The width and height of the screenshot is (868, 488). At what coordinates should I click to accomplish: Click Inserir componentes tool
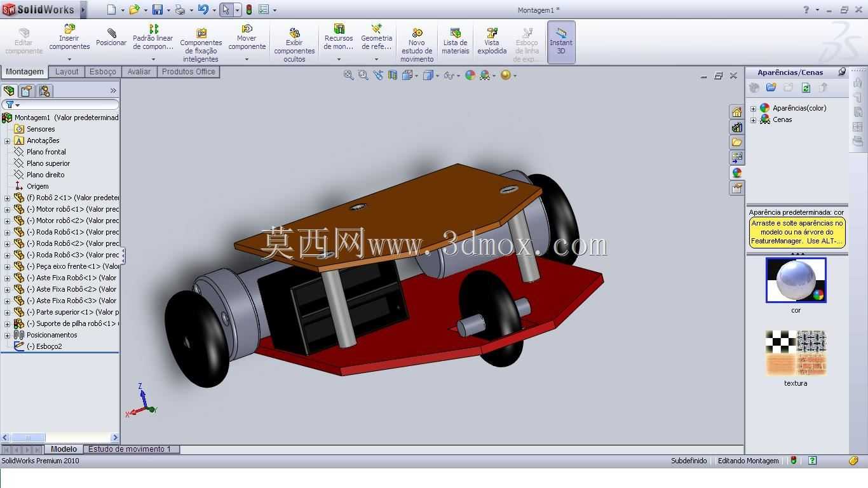click(x=69, y=37)
